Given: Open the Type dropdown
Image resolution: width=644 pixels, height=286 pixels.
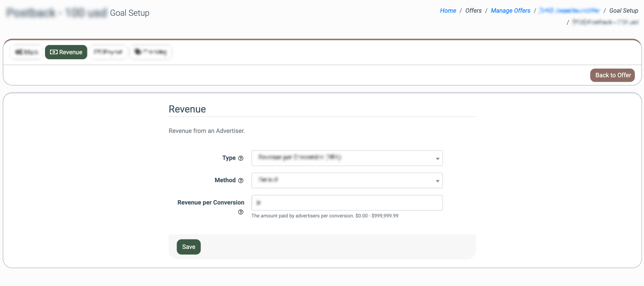Looking at the screenshot, I should coord(347,158).
